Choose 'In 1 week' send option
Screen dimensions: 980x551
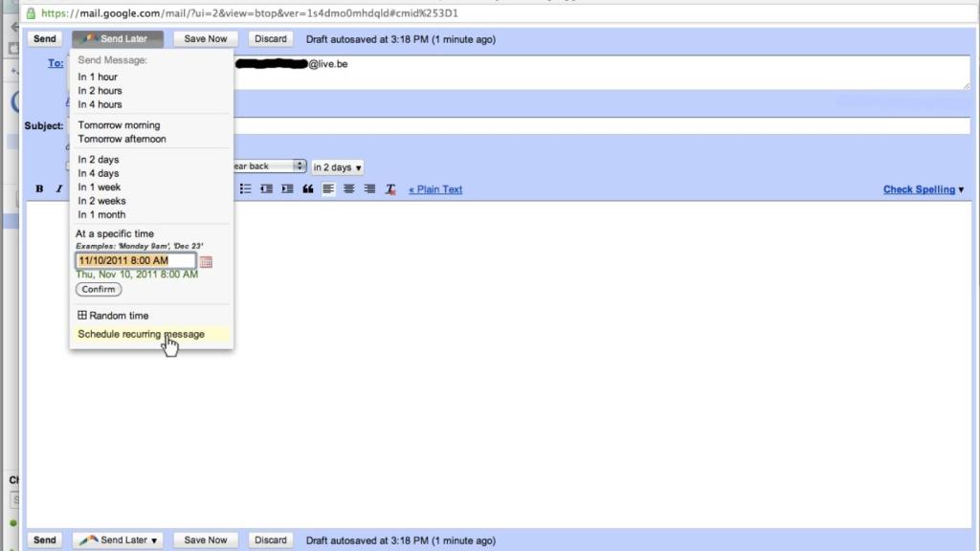click(x=100, y=187)
